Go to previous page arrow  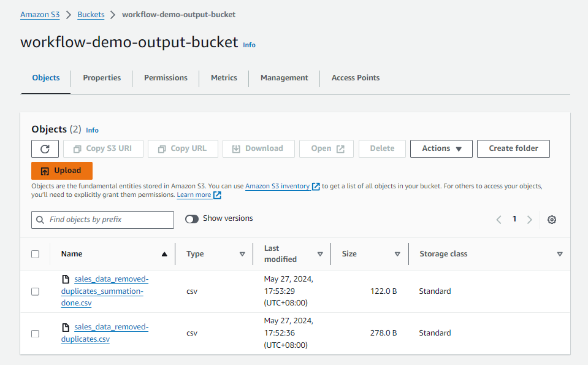tap(498, 220)
